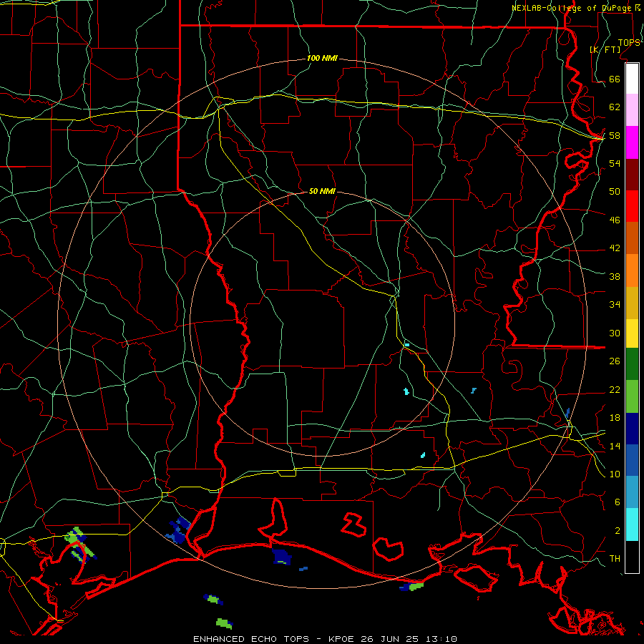Click the "2" legend value
Viewport: 644px width, 644px height.
coord(618,531)
